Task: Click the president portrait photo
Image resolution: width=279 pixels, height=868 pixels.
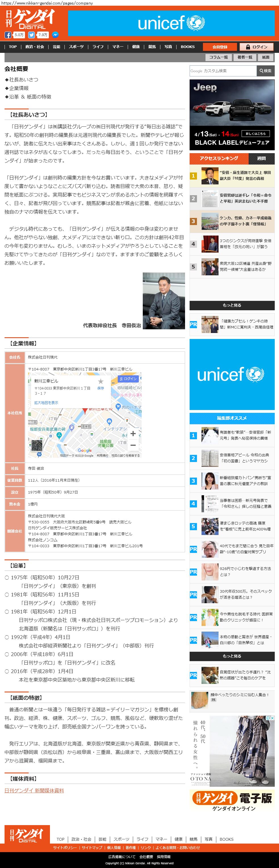Action: [x=163, y=301]
